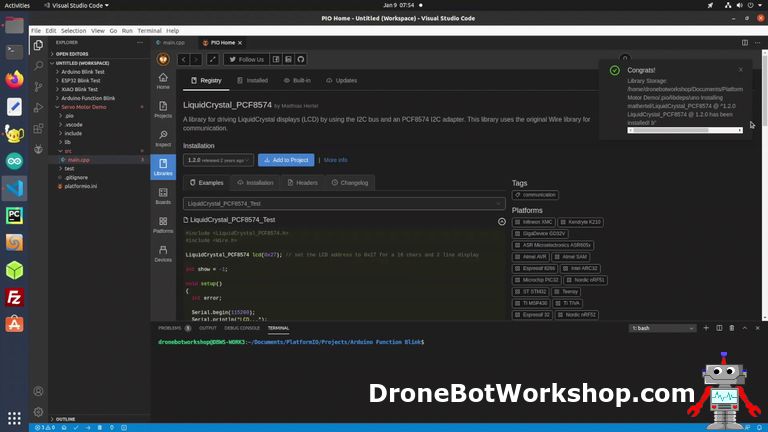
Task: Expand Arduino Blink Test folder
Action: 83,72
